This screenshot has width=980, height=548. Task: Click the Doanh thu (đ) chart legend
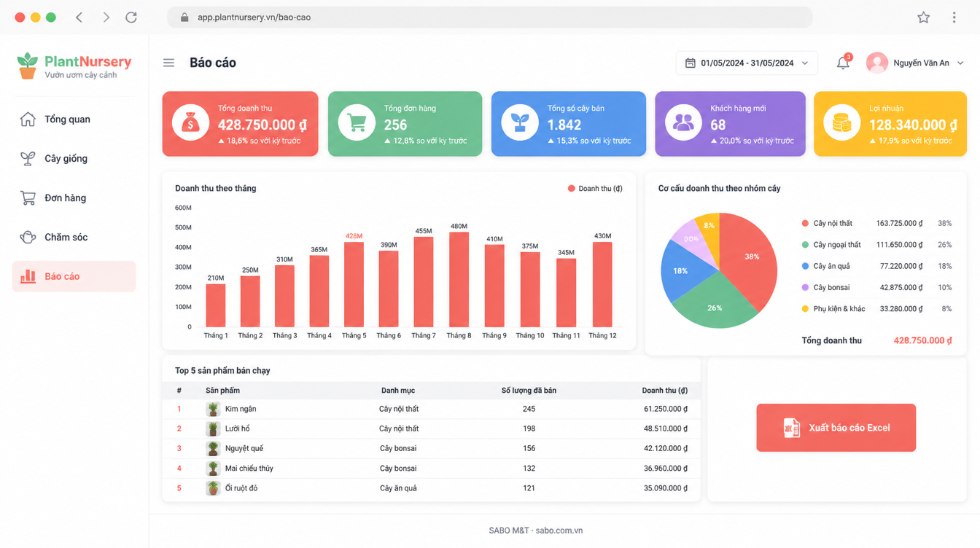[595, 189]
